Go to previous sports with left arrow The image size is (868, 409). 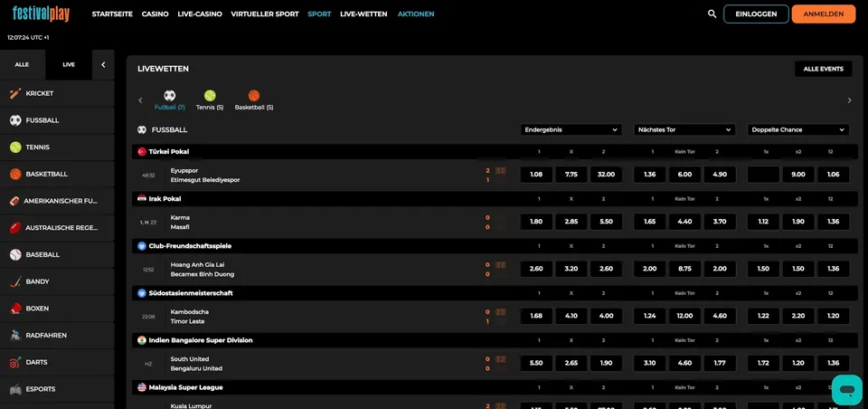[x=140, y=100]
